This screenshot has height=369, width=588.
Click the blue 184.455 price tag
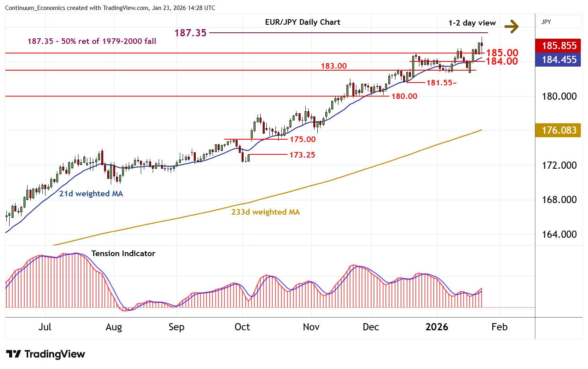(558, 60)
